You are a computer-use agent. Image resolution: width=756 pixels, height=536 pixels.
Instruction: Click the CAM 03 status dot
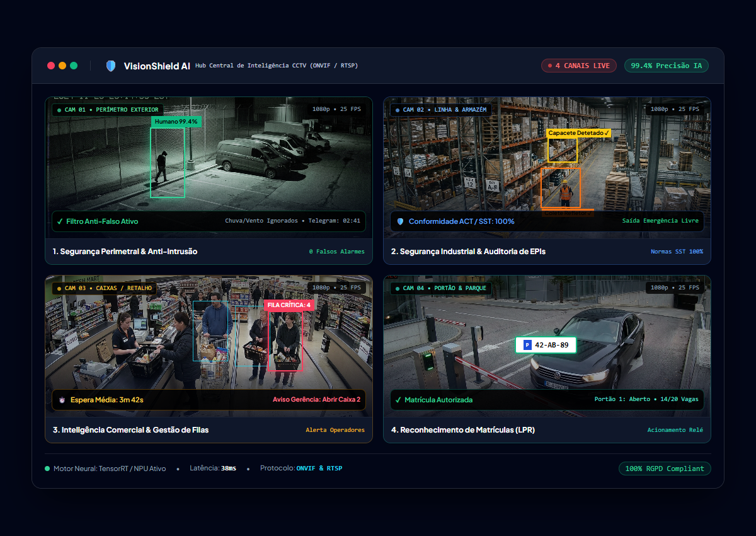click(59, 288)
